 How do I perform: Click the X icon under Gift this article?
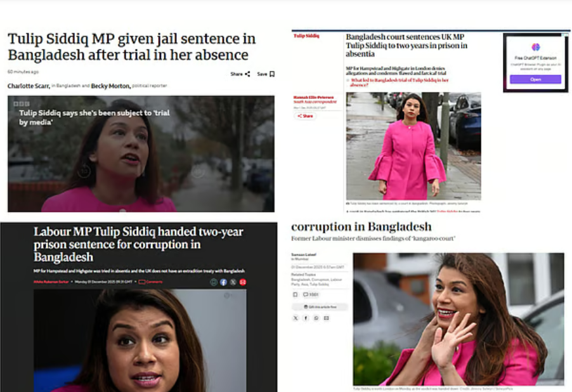296,318
